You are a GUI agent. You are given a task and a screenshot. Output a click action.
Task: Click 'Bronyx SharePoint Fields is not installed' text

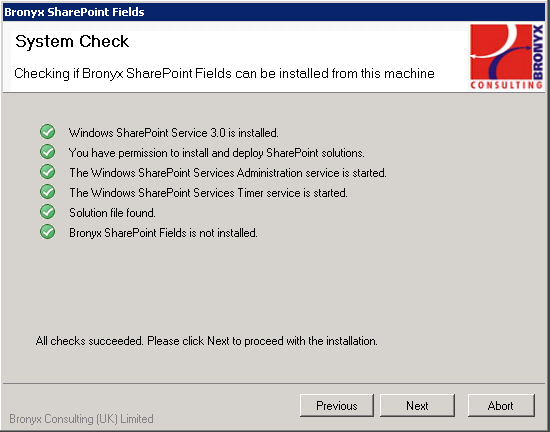(163, 233)
